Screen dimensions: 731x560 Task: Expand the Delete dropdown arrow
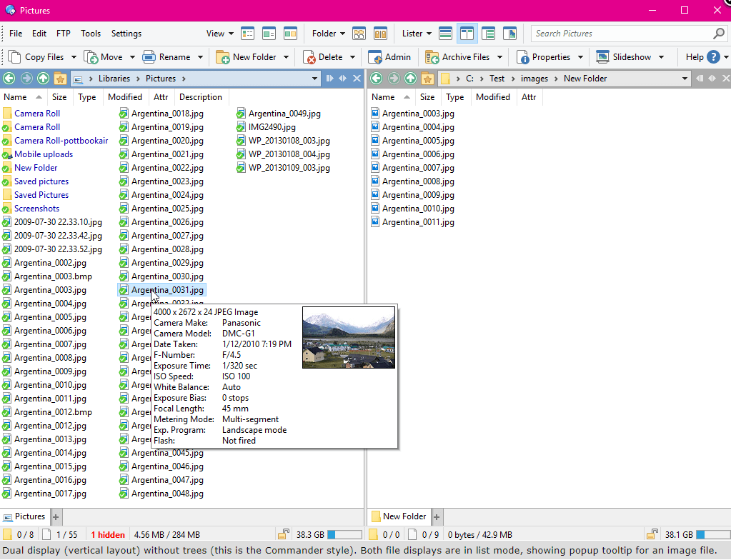352,57
